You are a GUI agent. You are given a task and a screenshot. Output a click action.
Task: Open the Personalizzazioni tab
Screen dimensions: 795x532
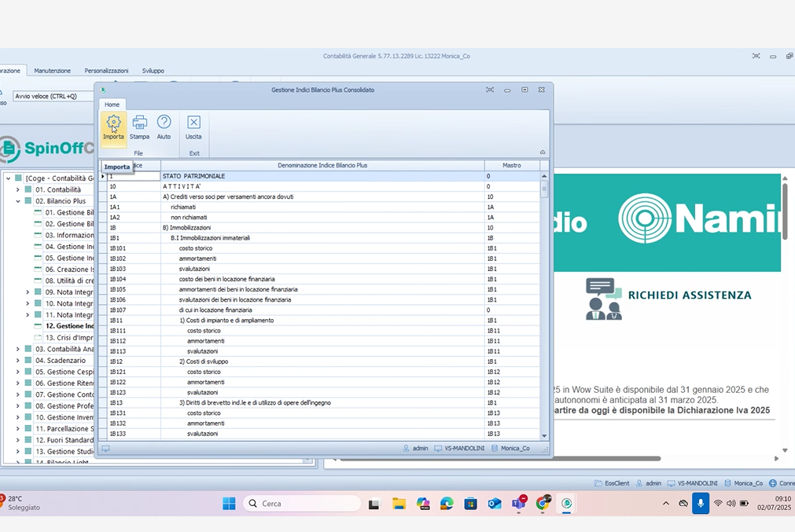[106, 71]
